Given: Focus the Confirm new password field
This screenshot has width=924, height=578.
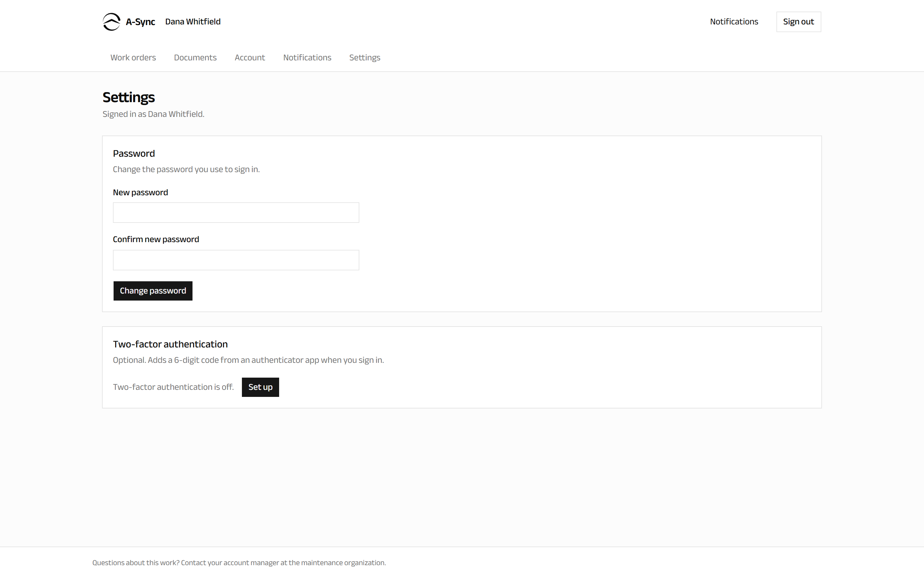Looking at the screenshot, I should [236, 260].
